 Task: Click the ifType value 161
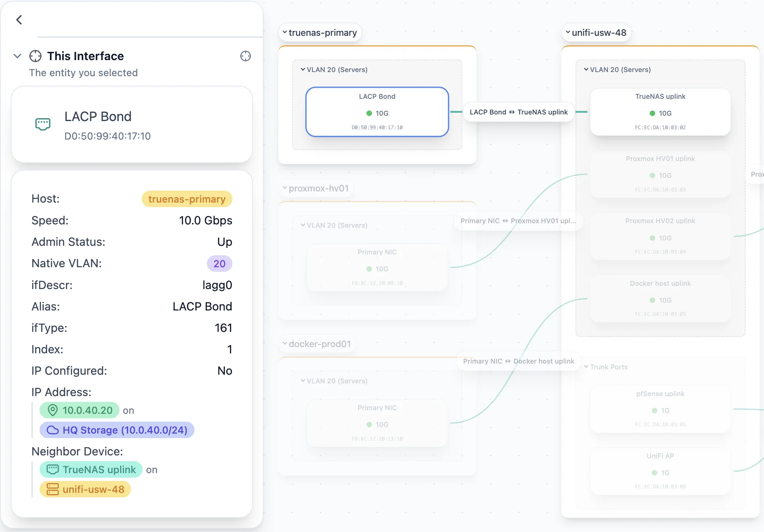pyautogui.click(x=223, y=328)
